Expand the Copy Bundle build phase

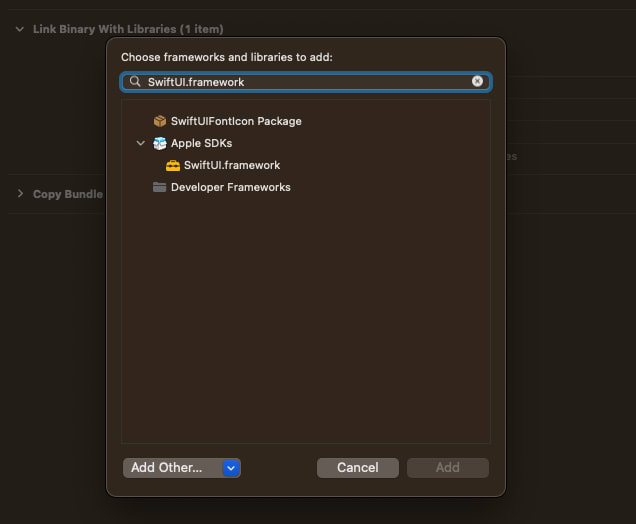coord(20,193)
